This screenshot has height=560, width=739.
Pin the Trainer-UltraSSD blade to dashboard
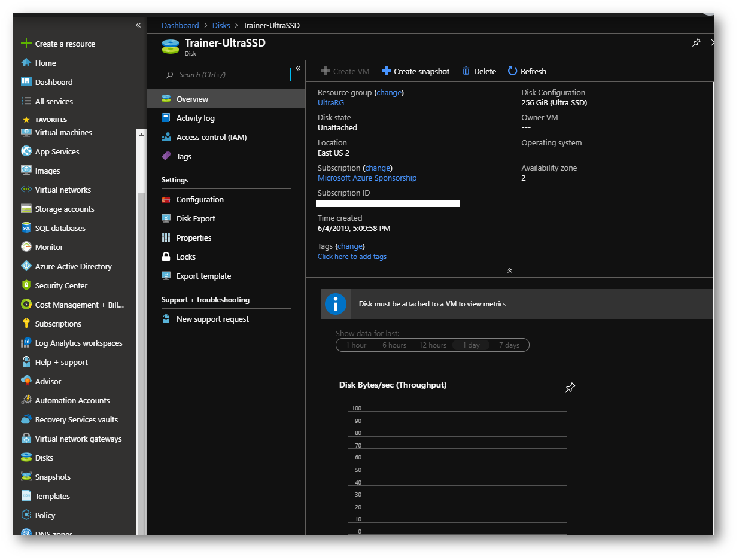[x=696, y=43]
